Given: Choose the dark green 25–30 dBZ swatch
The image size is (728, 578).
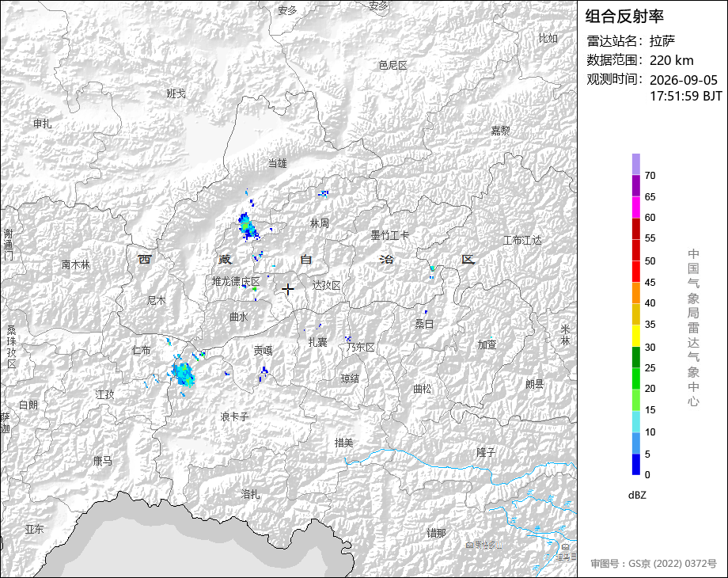Looking at the screenshot, I should (635, 357).
